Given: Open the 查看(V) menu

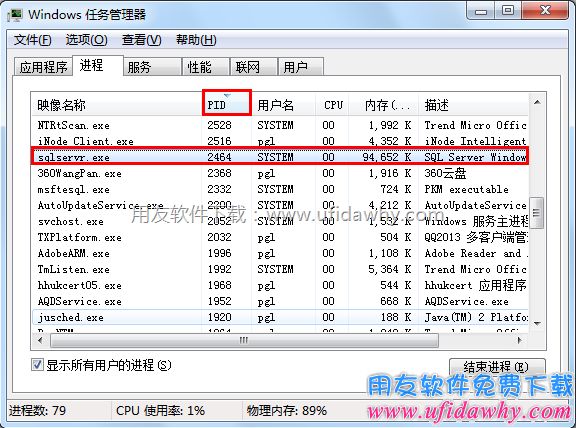Looking at the screenshot, I should (x=142, y=40).
